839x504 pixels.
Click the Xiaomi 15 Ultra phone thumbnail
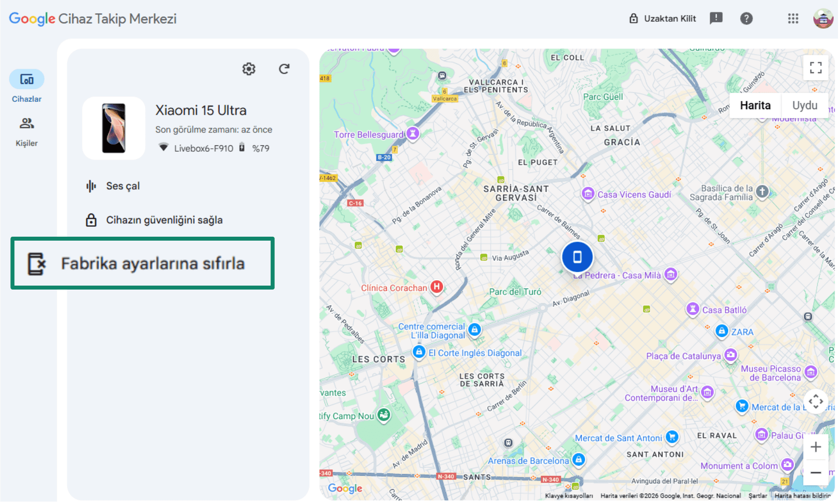113,127
